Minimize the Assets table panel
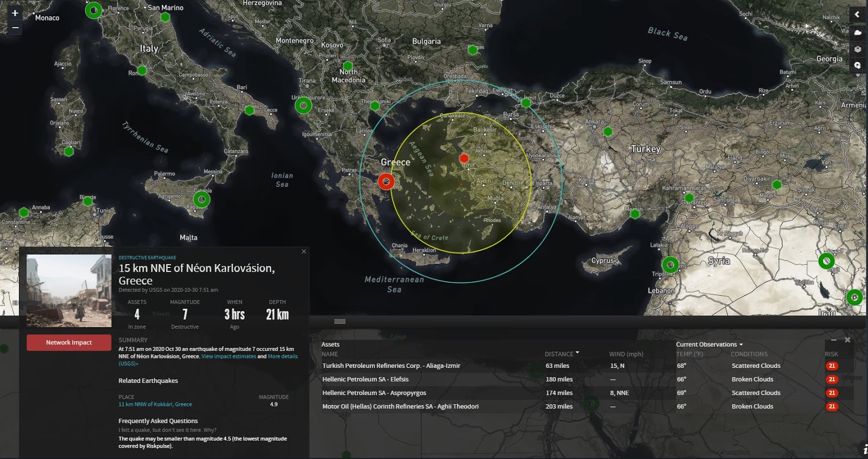The width and height of the screenshot is (868, 459). 833,340
